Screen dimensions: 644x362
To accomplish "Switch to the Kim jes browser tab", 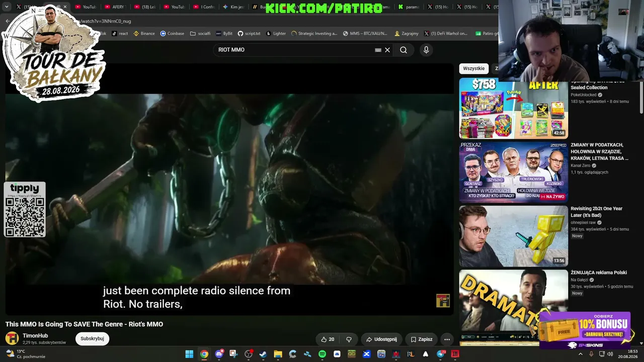I will [x=233, y=7].
